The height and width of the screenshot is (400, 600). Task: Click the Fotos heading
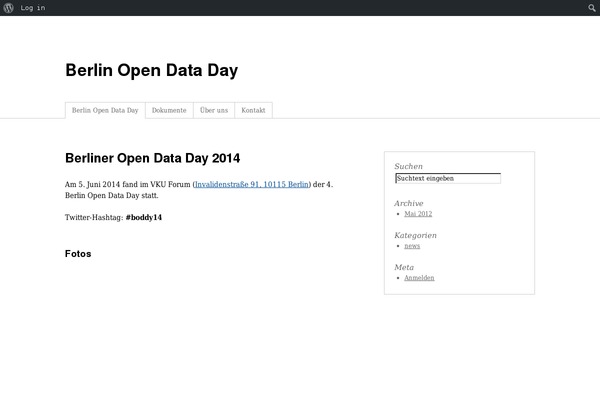78,254
